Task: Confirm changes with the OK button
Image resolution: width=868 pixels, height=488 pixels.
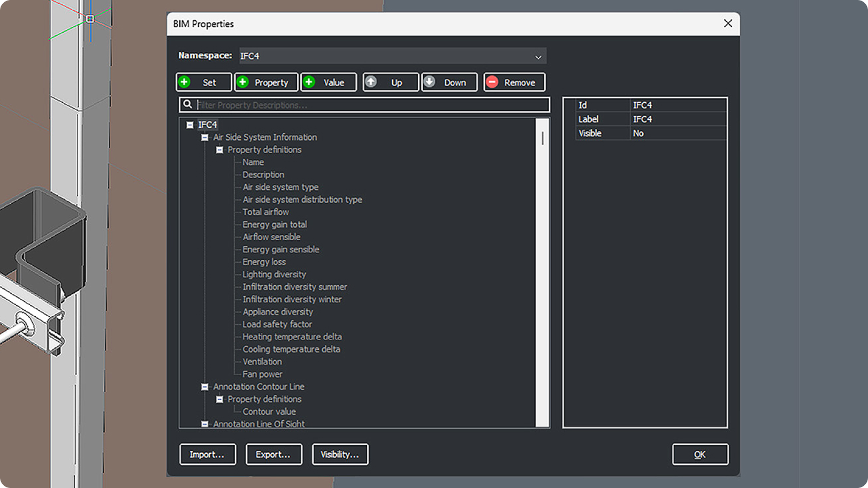Action: tap(700, 454)
